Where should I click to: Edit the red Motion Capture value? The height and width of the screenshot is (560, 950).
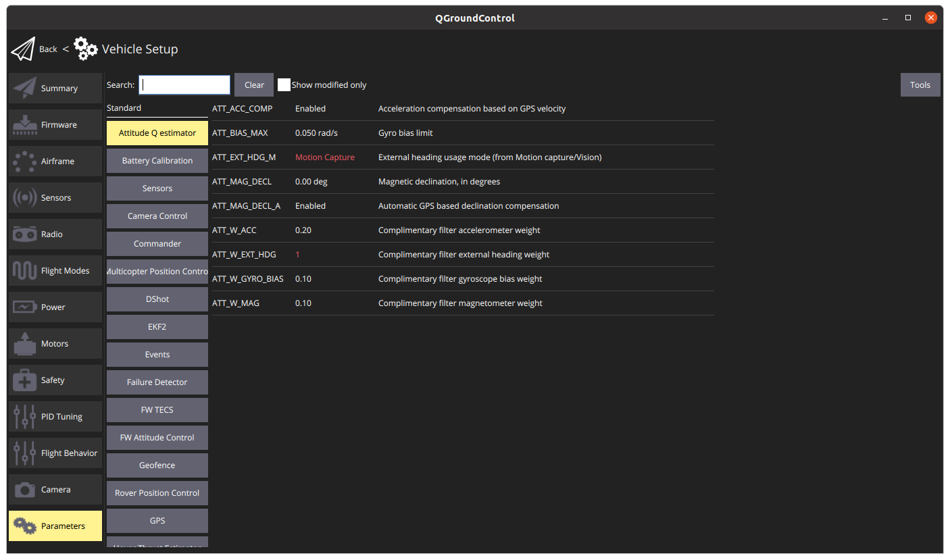tap(325, 157)
